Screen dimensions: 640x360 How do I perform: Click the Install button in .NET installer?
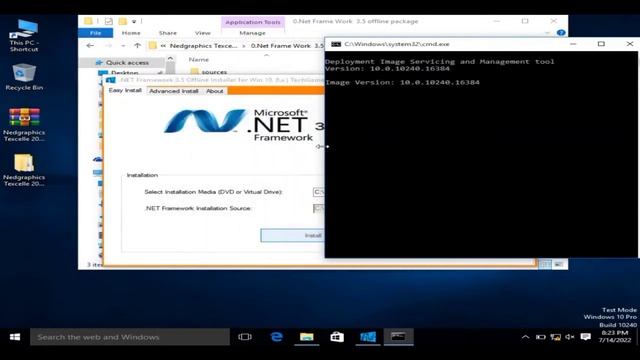coord(293,236)
